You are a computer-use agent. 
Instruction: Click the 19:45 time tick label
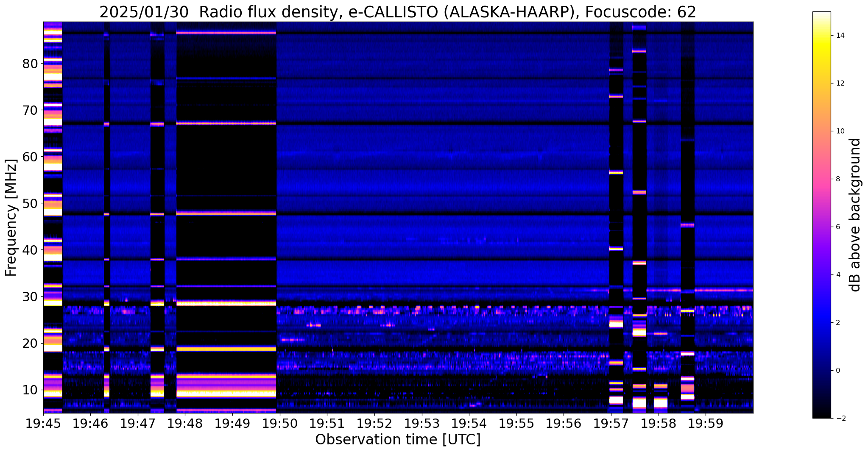(x=43, y=423)
